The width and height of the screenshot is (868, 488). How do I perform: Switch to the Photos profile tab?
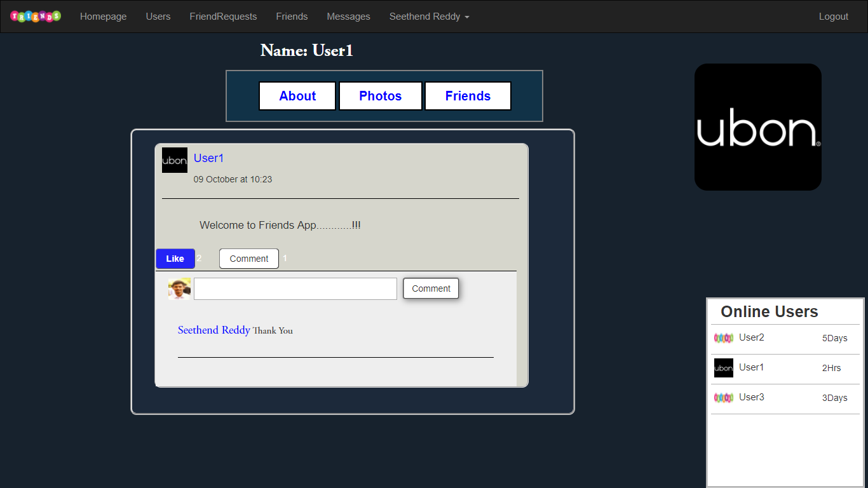381,96
